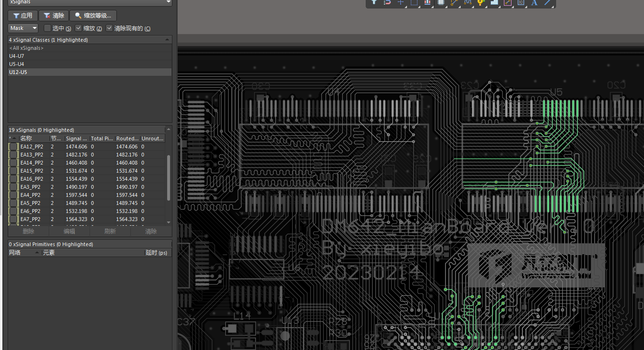
Task: Select the U4-U7 xSignal class
Action: click(x=90, y=56)
